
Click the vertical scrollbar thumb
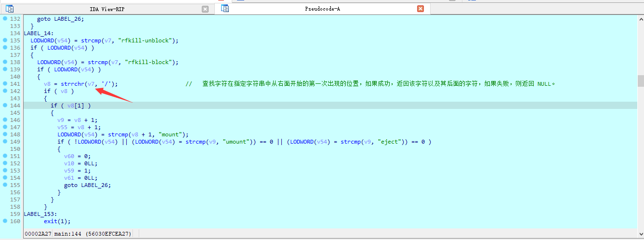pos(641,80)
